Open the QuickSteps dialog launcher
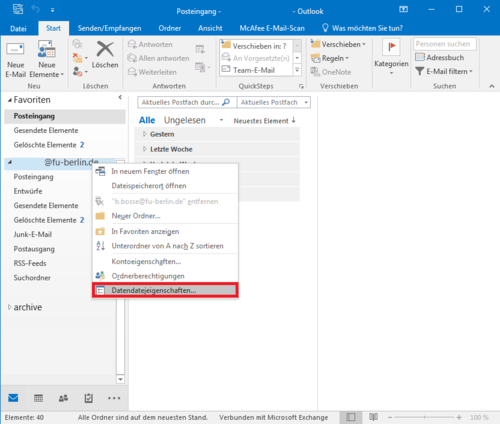The image size is (500, 424). [x=301, y=86]
